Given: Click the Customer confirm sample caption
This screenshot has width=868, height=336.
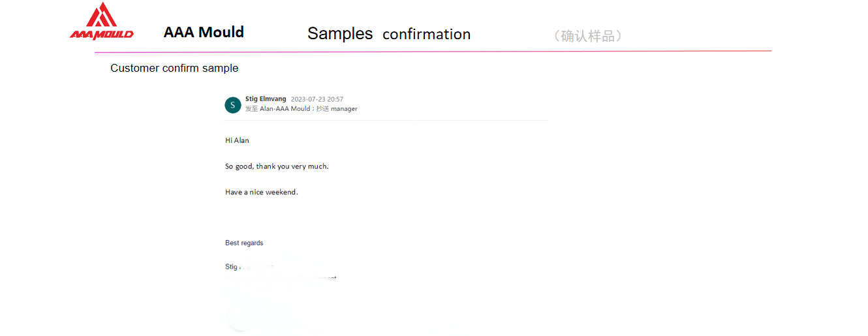Looking at the screenshot, I should [x=174, y=68].
